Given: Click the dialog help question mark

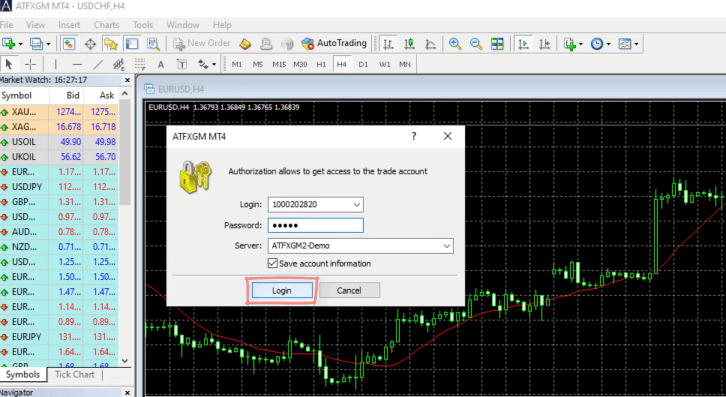Looking at the screenshot, I should point(414,136).
